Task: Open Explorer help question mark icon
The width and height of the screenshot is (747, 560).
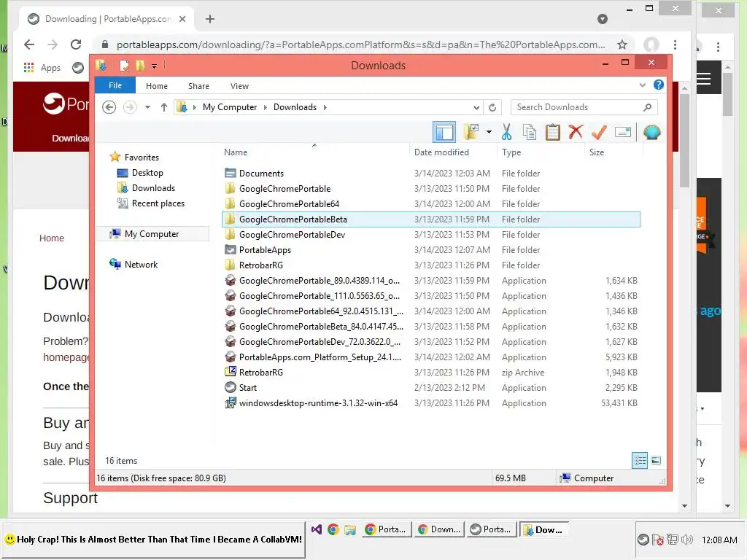Action: [659, 85]
